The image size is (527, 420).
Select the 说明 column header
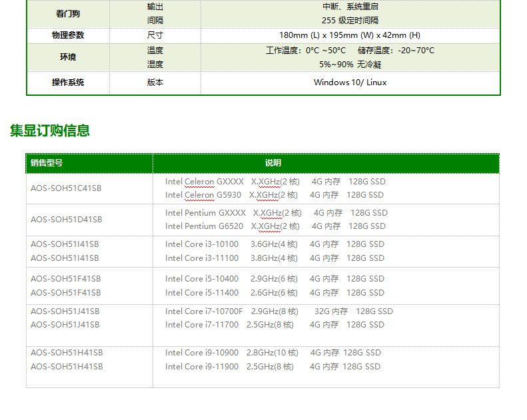point(273,163)
